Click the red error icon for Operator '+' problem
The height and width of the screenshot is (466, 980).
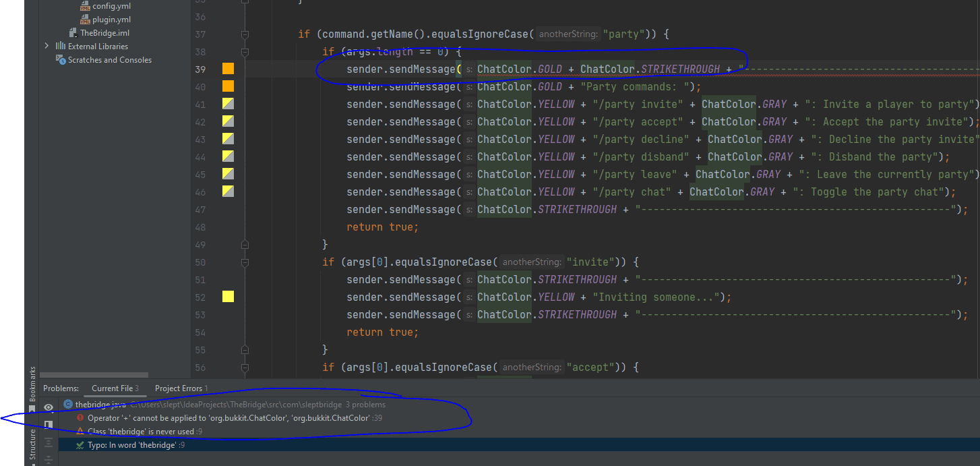tap(80, 418)
